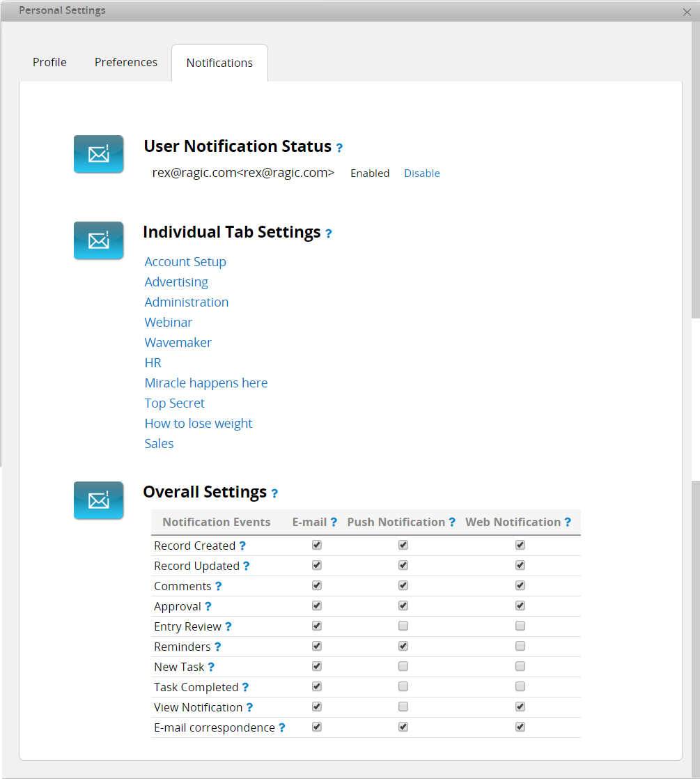The width and height of the screenshot is (700, 779).
Task: Click the Disable notification link
Action: pyautogui.click(x=422, y=173)
